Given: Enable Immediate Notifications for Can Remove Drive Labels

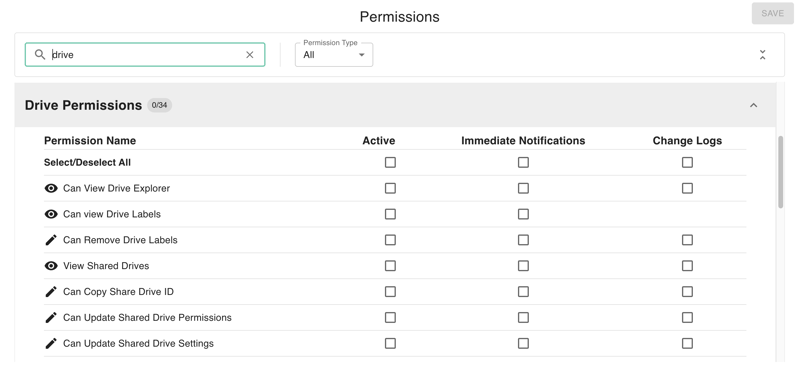Looking at the screenshot, I should [x=523, y=240].
